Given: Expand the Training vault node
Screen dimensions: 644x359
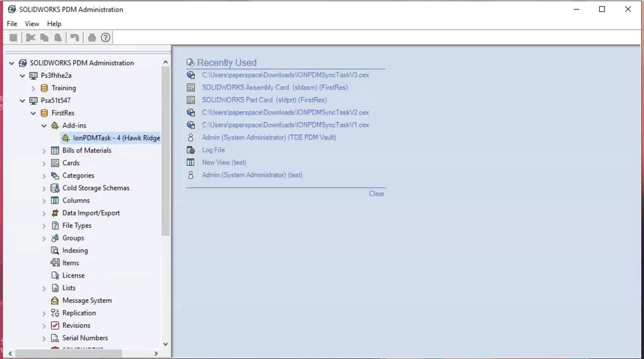Looking at the screenshot, I should pos(33,89).
